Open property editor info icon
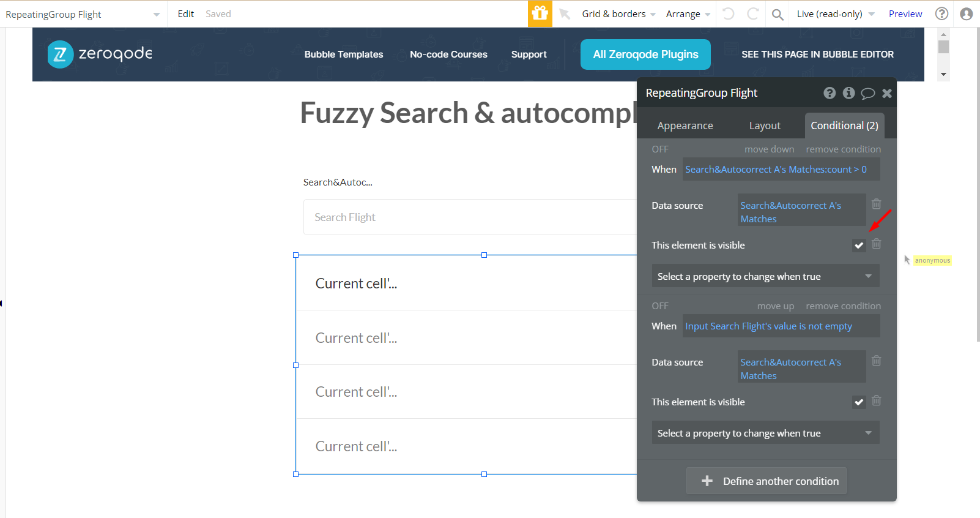Screen dimensions: 980x518 coord(848,93)
